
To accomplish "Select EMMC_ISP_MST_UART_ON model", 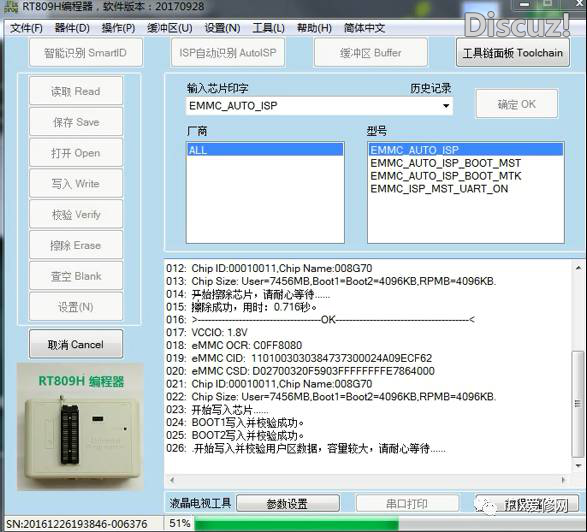I will 439,188.
